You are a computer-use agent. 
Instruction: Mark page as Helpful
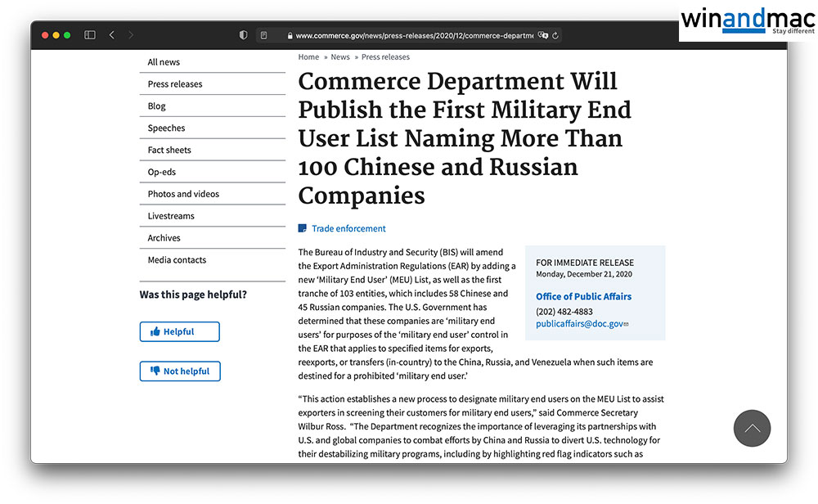pos(179,331)
